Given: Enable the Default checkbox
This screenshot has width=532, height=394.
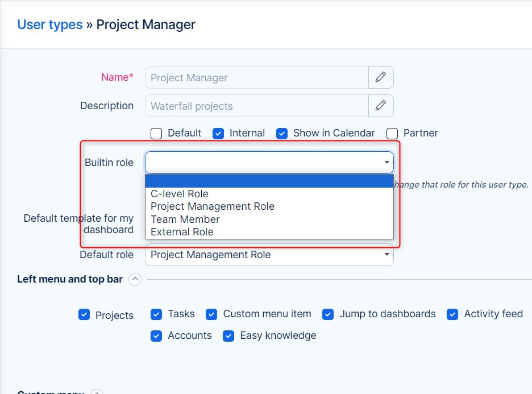Looking at the screenshot, I should point(156,134).
